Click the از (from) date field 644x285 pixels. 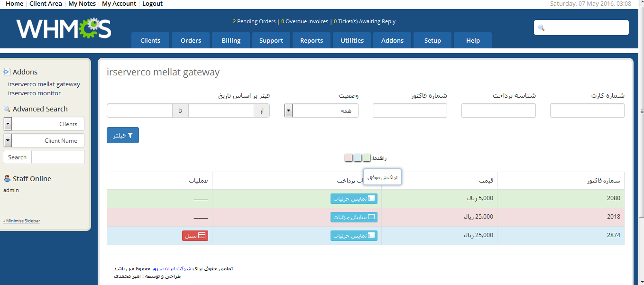pos(221,110)
